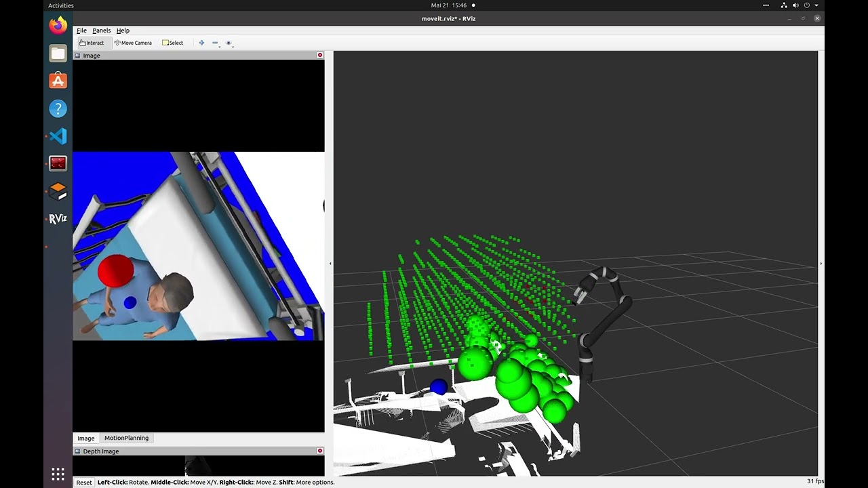Open the eye tool-options dropdown

(229, 43)
